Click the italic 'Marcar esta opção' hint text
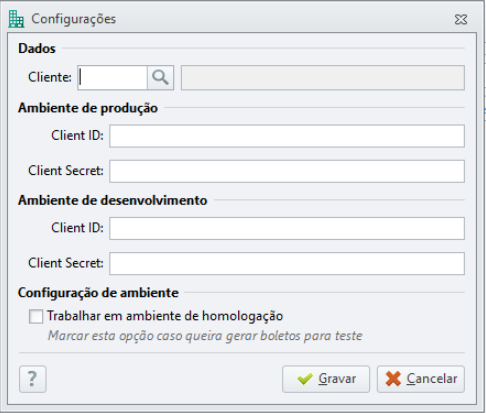The height and width of the screenshot is (413, 486). 205,336
